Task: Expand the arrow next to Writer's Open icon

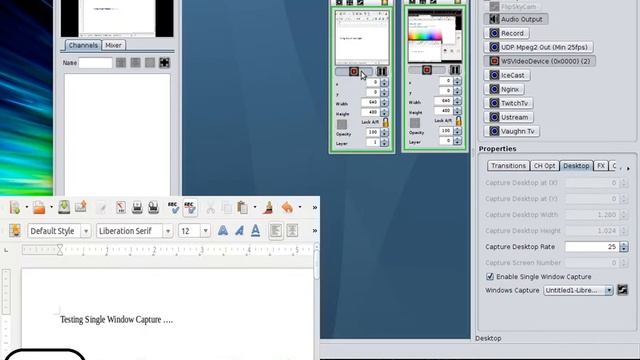Action: pyautogui.click(x=51, y=207)
